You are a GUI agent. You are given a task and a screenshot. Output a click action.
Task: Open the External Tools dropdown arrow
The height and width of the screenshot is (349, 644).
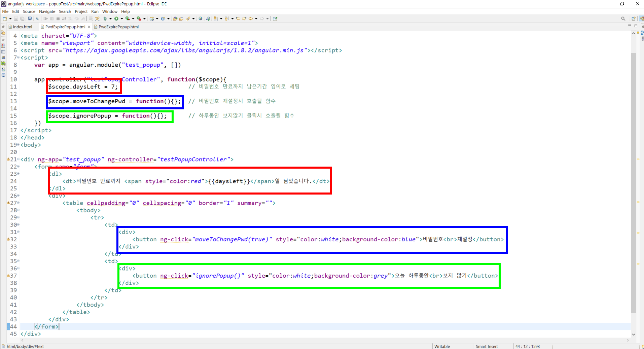144,19
